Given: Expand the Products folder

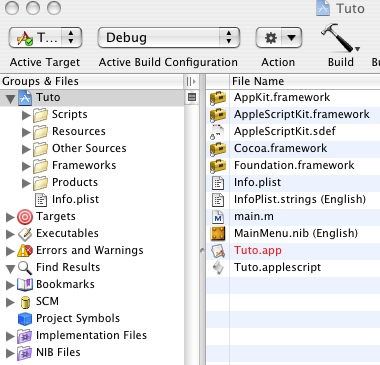Looking at the screenshot, I should point(26,183).
